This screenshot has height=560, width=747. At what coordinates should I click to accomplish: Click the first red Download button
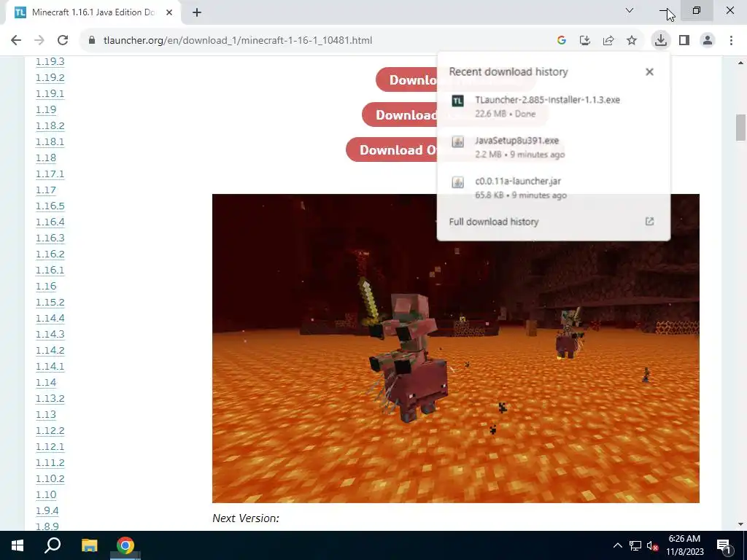(x=406, y=79)
